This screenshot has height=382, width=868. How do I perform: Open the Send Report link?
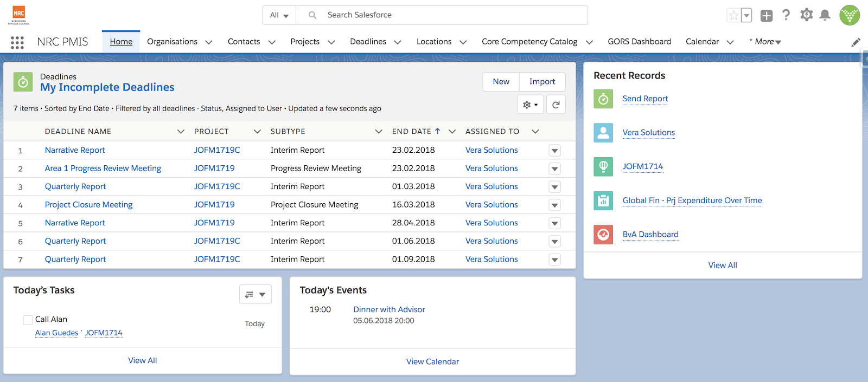[645, 99]
